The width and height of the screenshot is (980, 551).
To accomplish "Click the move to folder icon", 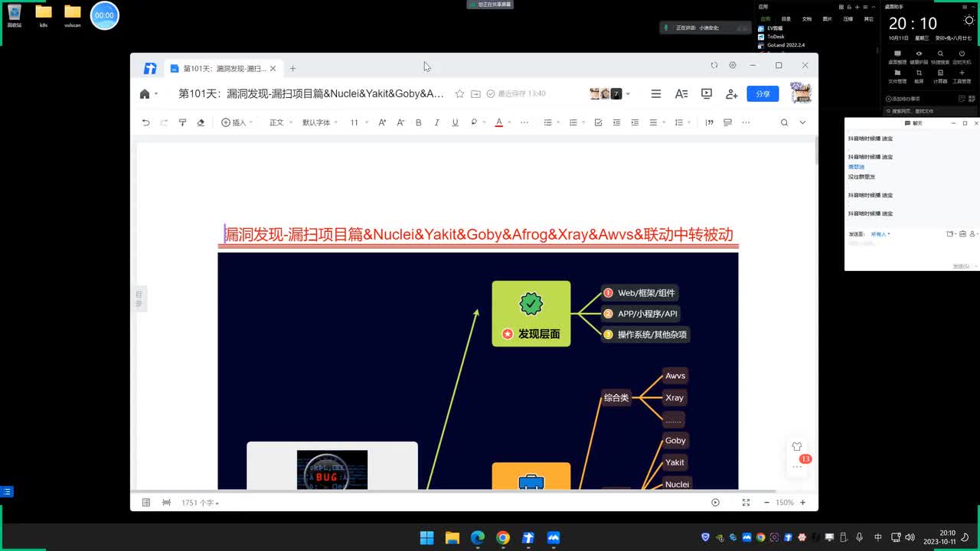I will tap(475, 93).
